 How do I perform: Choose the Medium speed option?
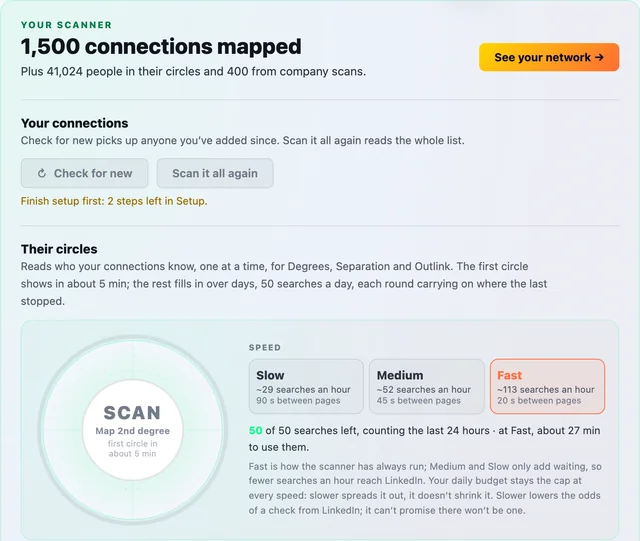click(427, 386)
